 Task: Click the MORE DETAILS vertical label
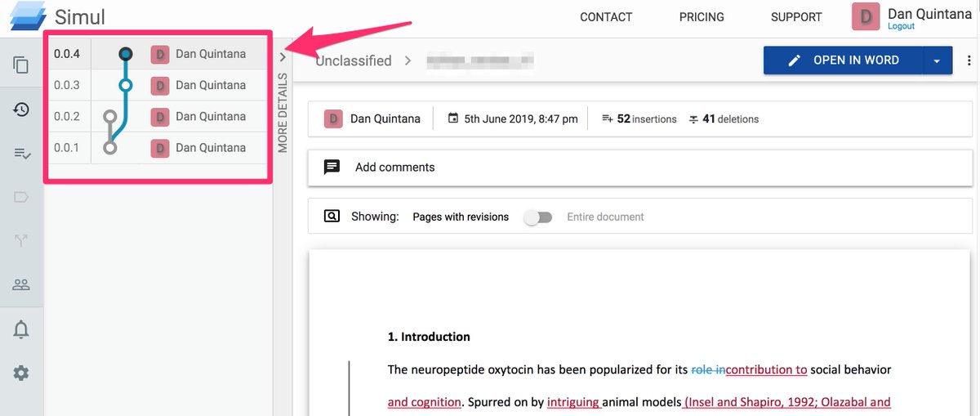[x=283, y=113]
